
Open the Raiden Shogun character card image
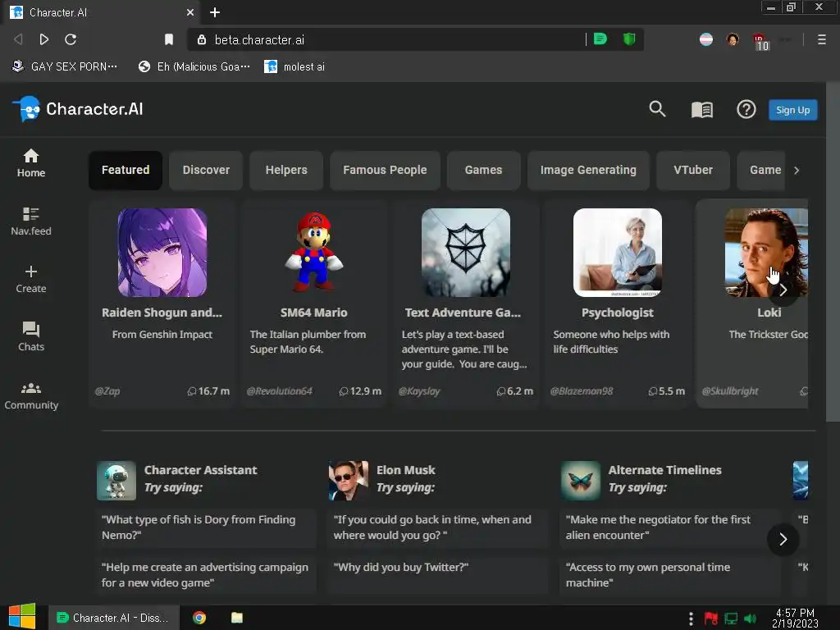tap(162, 253)
